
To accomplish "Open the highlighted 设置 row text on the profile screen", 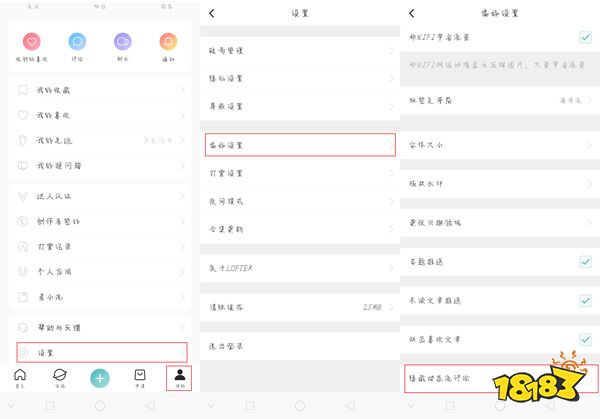I will click(46, 353).
